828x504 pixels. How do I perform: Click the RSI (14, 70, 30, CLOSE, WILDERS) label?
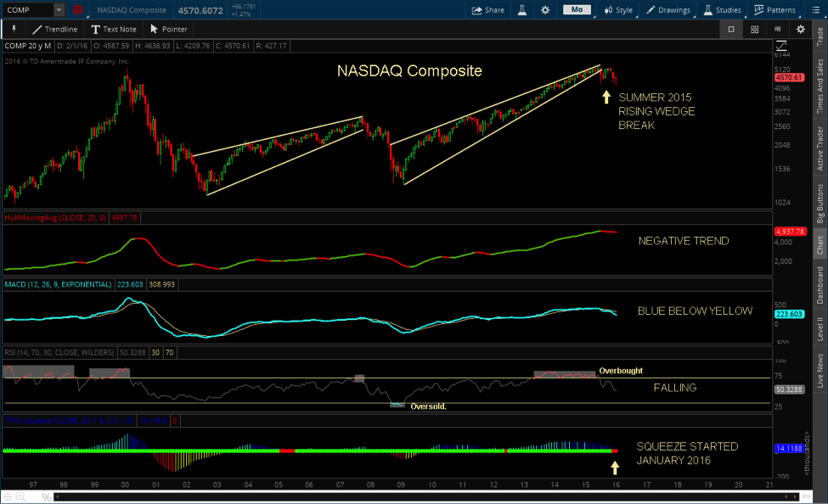pyautogui.click(x=59, y=352)
